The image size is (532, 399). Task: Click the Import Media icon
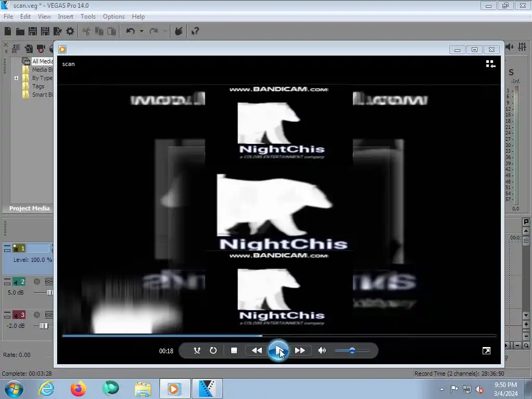click(29, 49)
